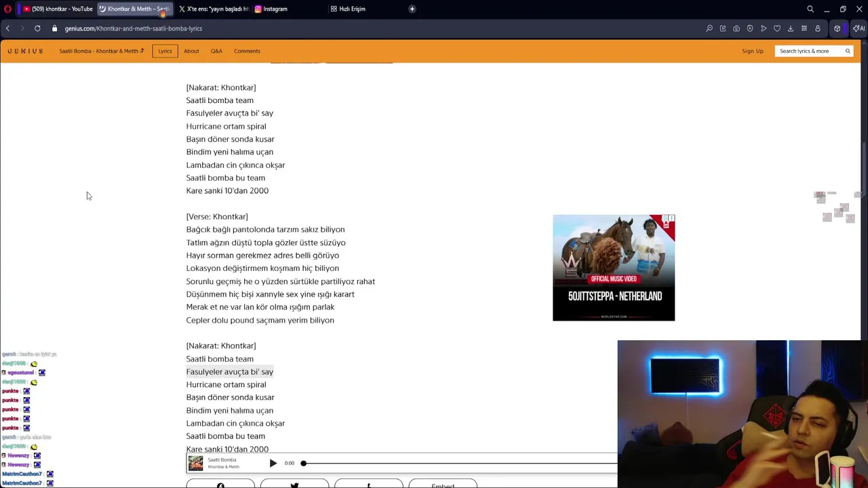Open the About section link
Screen dimensions: 868x488
pos(191,51)
